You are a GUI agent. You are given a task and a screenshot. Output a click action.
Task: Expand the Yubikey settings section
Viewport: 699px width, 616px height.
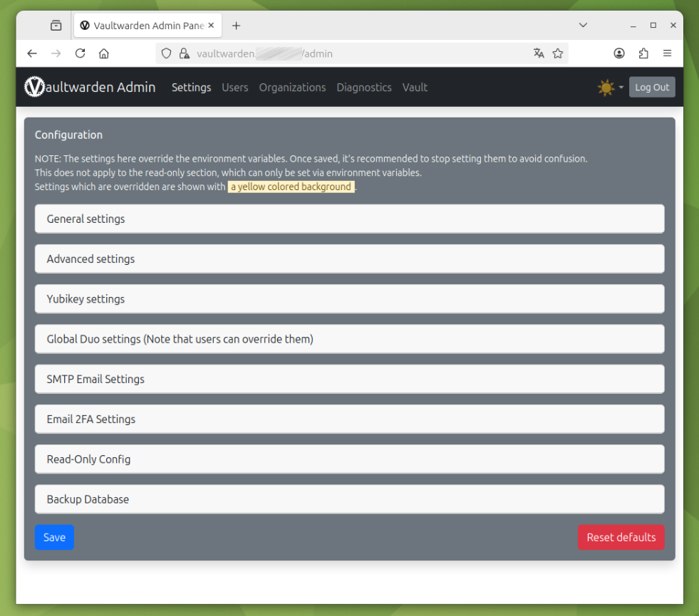point(349,299)
